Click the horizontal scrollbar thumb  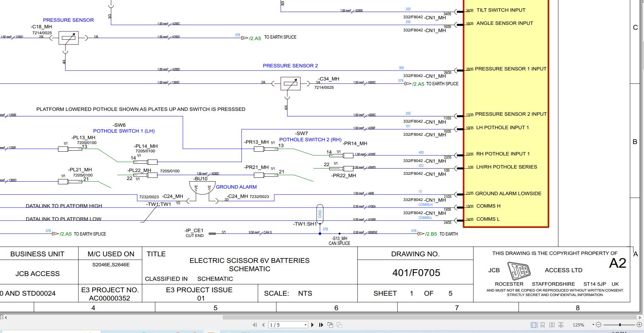430,317
